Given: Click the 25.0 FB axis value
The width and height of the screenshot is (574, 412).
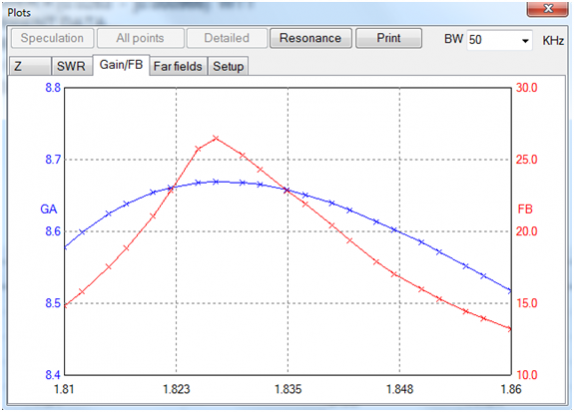Looking at the screenshot, I should 526,160.
